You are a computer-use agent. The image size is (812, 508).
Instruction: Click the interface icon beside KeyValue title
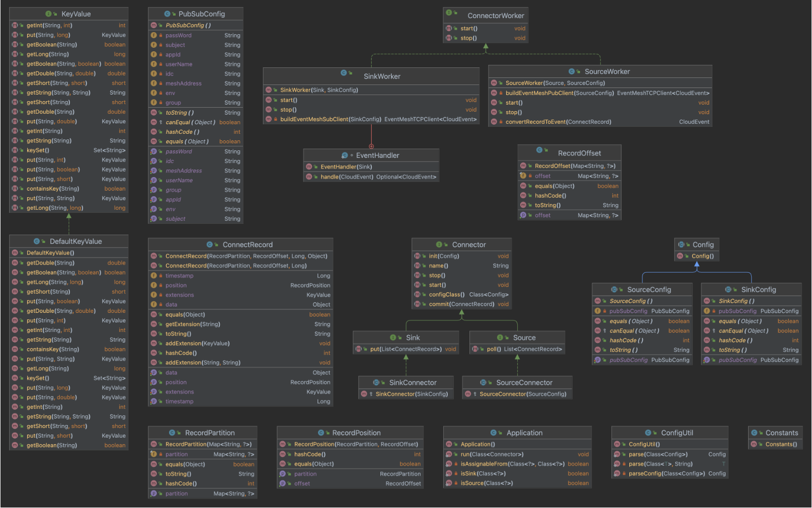coord(49,14)
